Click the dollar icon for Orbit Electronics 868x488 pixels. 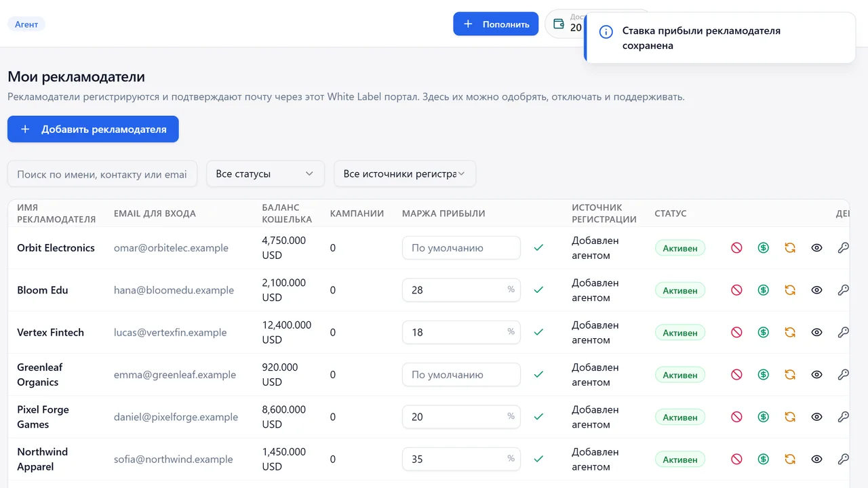764,248
